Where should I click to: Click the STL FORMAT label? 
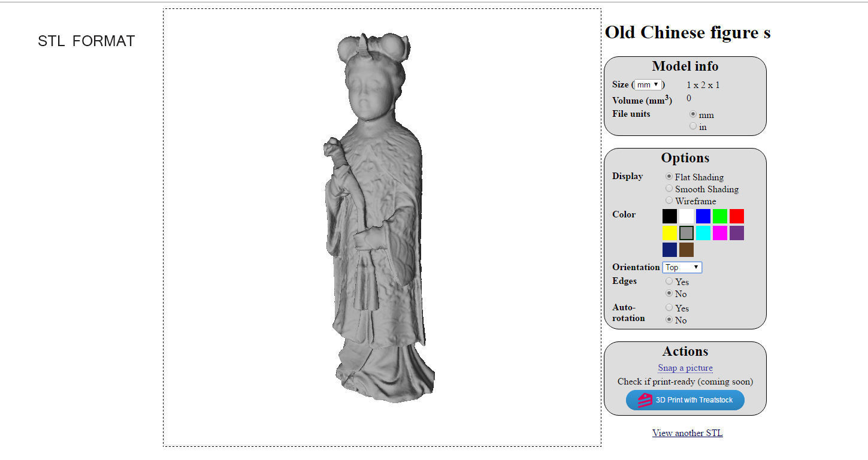(86, 41)
